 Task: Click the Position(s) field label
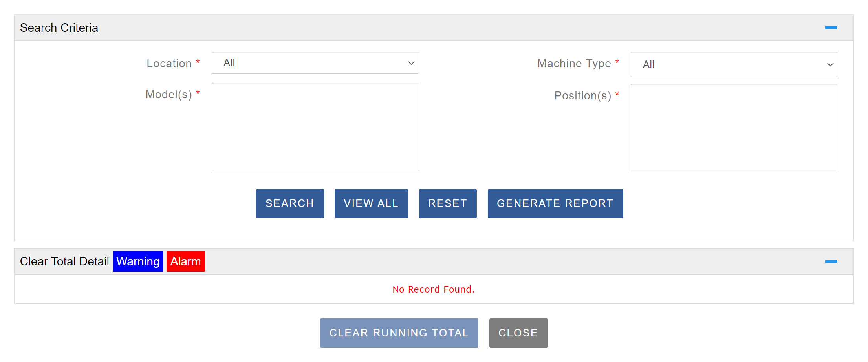tap(582, 96)
